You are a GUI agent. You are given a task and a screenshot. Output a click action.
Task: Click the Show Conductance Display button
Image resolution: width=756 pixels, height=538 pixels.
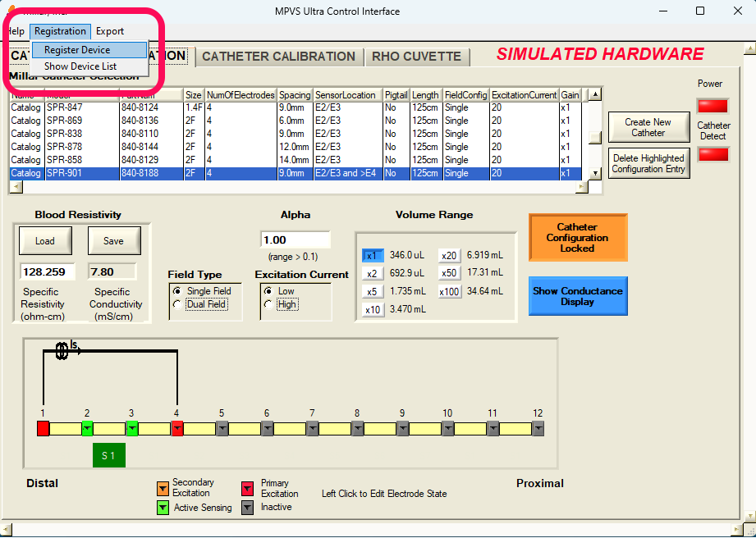tap(578, 296)
